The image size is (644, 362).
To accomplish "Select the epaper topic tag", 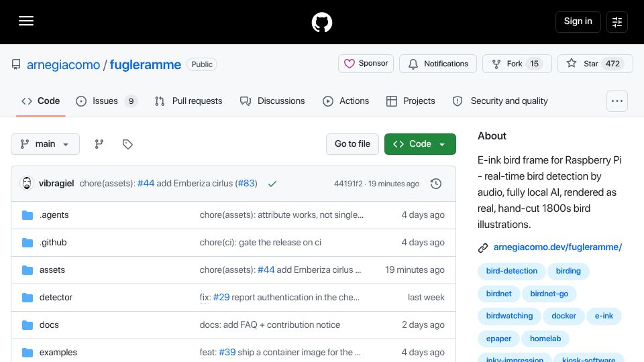I will coord(498,339).
